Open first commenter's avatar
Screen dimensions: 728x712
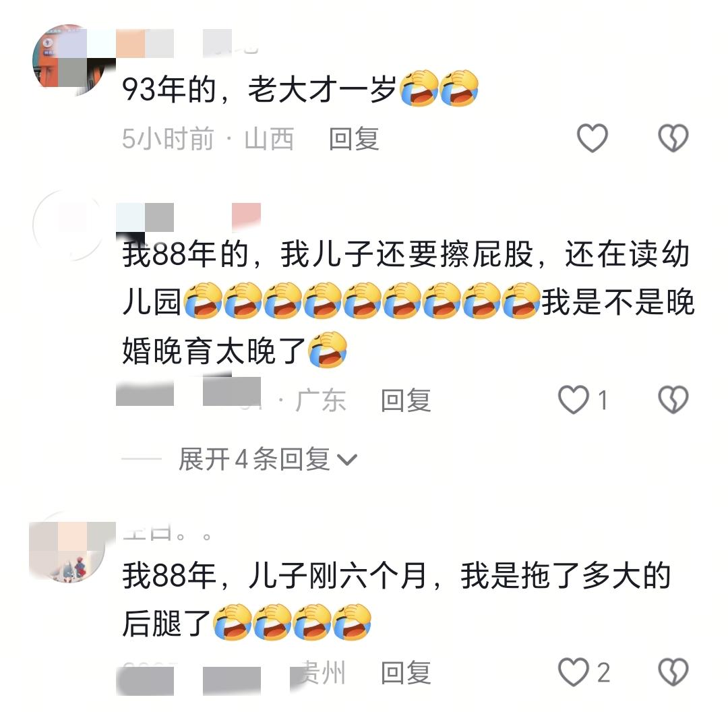[x=69, y=59]
